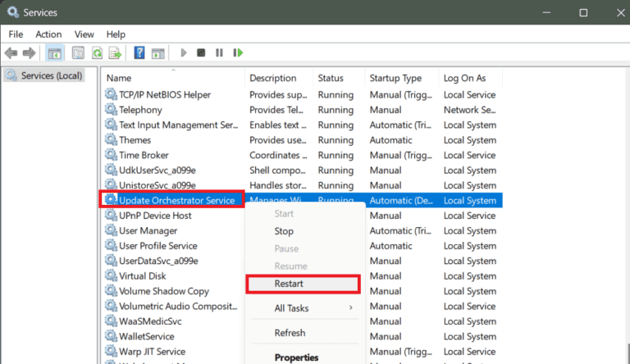Click the green Restart Service toolbar icon
Screen dimensions: 630x364
[238, 53]
